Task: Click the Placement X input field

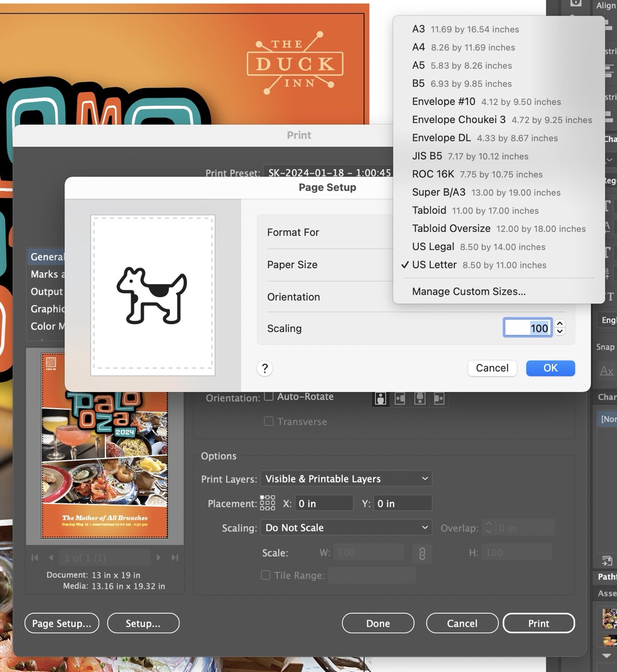Action: click(x=324, y=503)
